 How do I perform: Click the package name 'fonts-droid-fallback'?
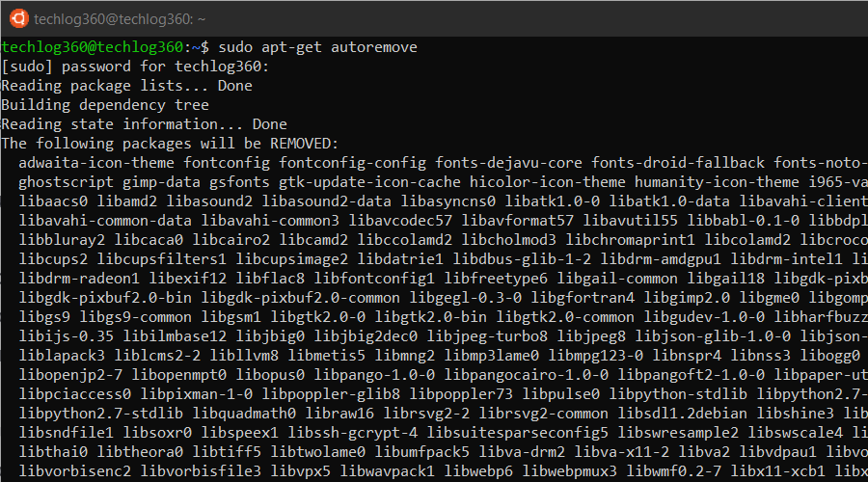click(678, 163)
